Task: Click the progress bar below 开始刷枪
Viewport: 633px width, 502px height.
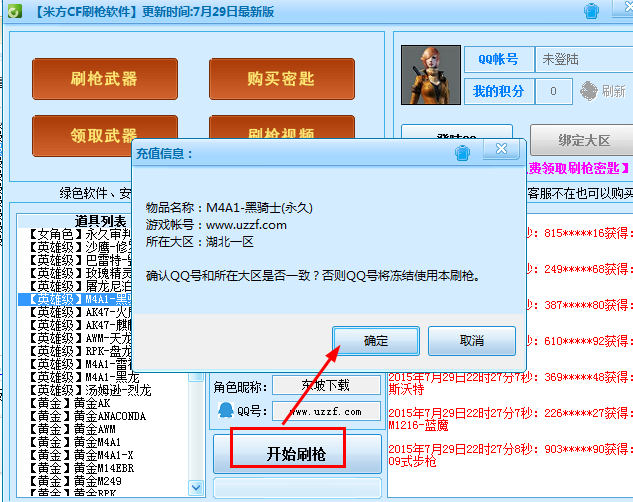Action: pos(297,487)
